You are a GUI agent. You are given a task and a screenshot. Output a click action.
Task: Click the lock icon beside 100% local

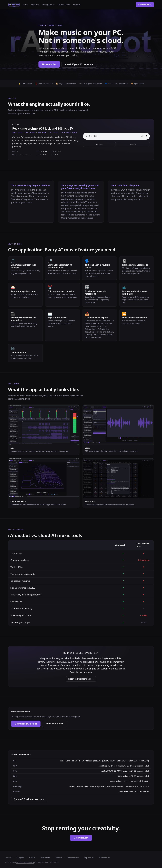tap(19, 84)
